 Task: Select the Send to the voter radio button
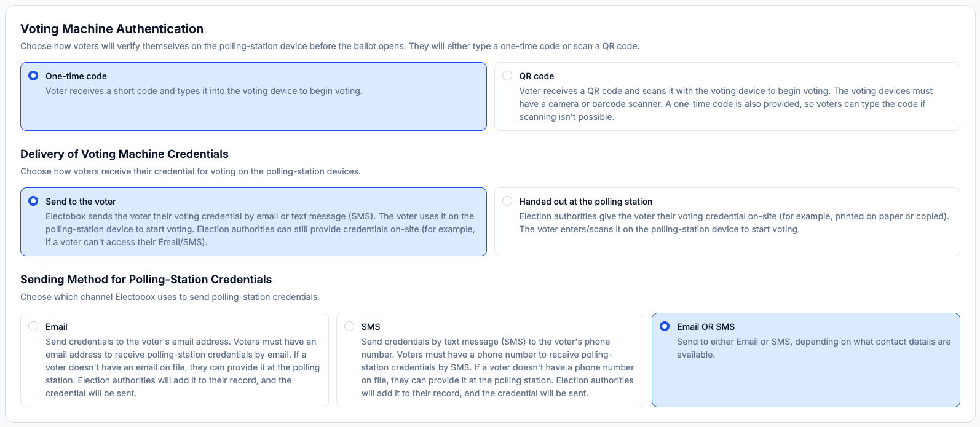tap(34, 201)
